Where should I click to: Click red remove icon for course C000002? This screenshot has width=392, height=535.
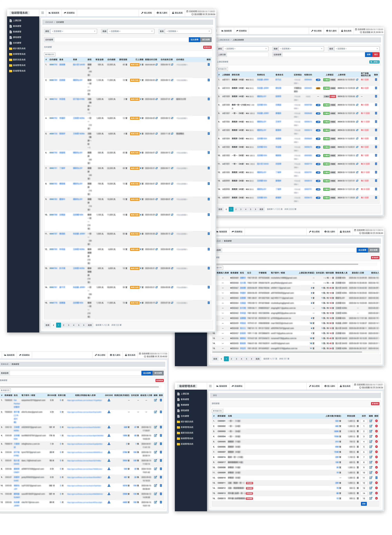point(376,426)
